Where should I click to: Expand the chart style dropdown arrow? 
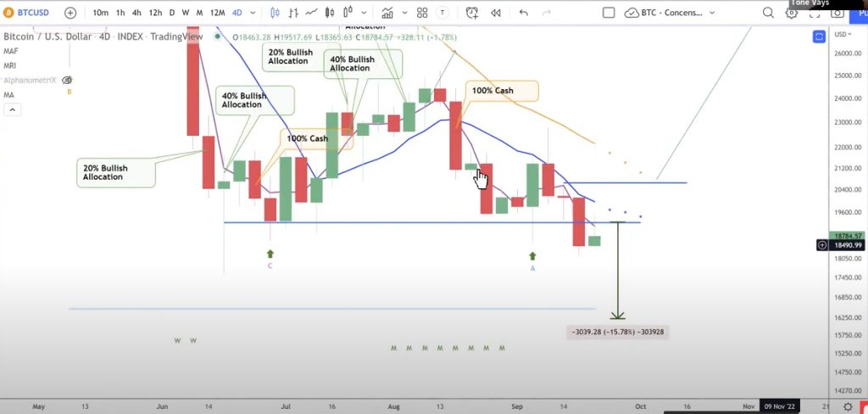coord(364,13)
